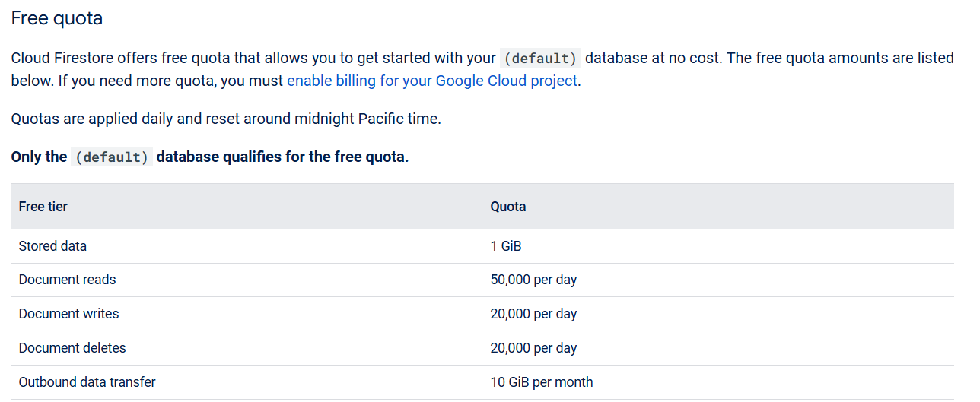Click the Free tier column header
This screenshot has width=980, height=402.
pyautogui.click(x=43, y=207)
